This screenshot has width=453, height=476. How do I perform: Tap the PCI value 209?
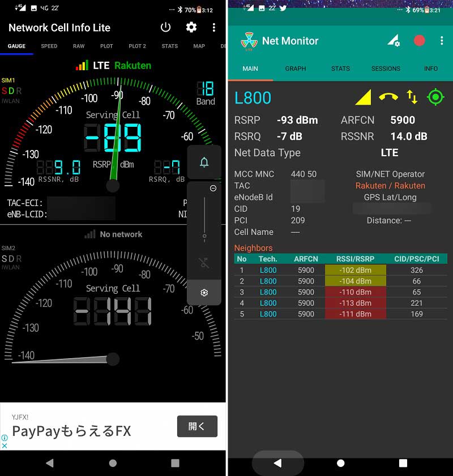297,220
